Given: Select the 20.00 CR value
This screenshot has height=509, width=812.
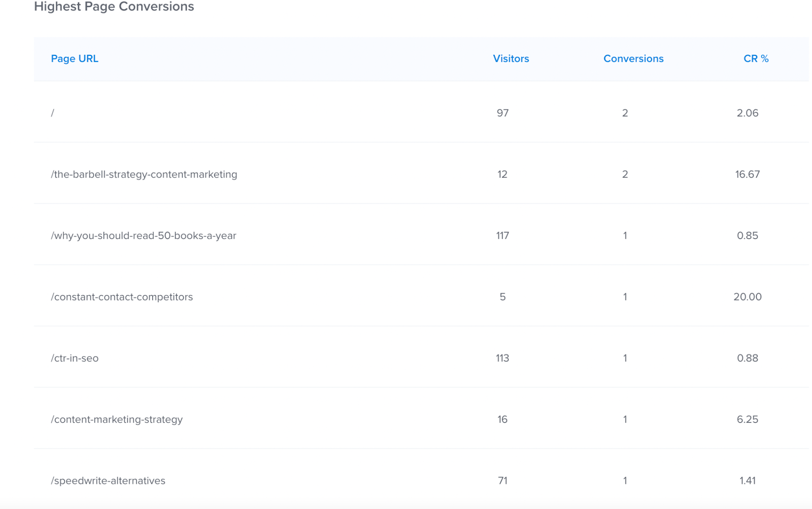Looking at the screenshot, I should click(747, 297).
